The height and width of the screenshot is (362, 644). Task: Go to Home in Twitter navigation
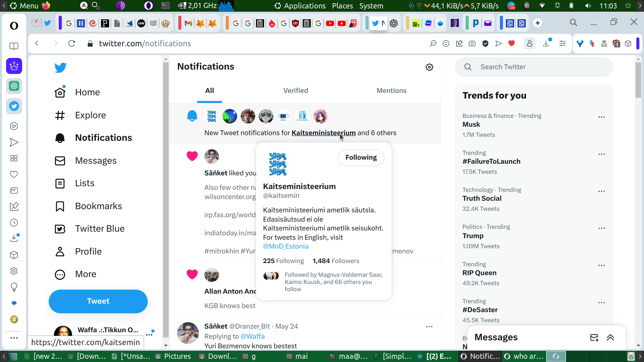click(77, 93)
